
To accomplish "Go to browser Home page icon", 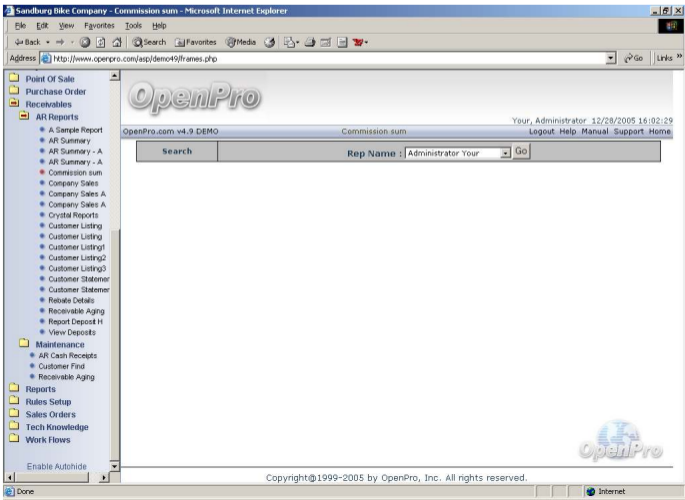I will coord(117,42).
